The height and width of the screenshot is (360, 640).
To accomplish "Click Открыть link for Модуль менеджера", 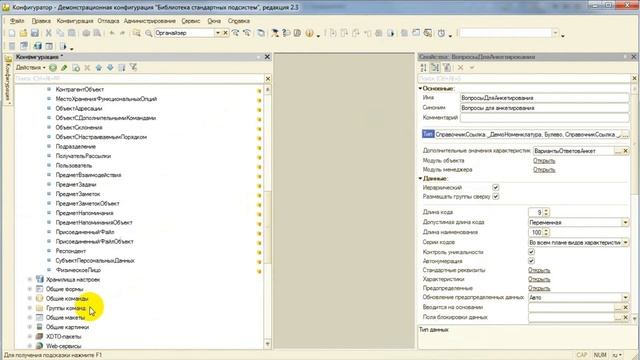I will pyautogui.click(x=544, y=170).
